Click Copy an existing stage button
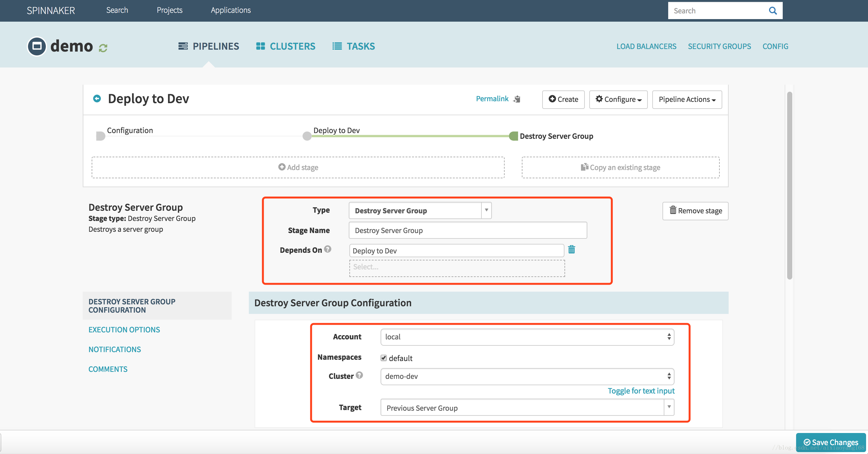The width and height of the screenshot is (868, 454). pyautogui.click(x=621, y=167)
